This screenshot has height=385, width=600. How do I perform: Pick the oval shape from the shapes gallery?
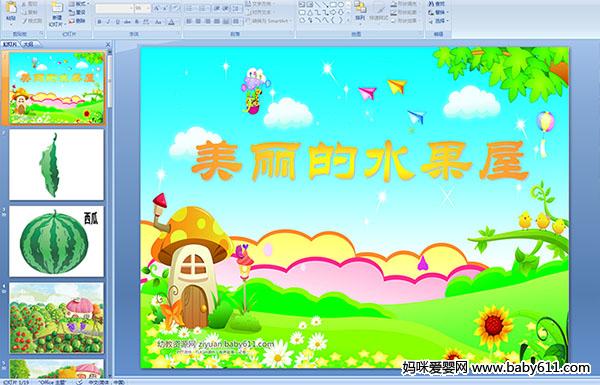pos(341,5)
